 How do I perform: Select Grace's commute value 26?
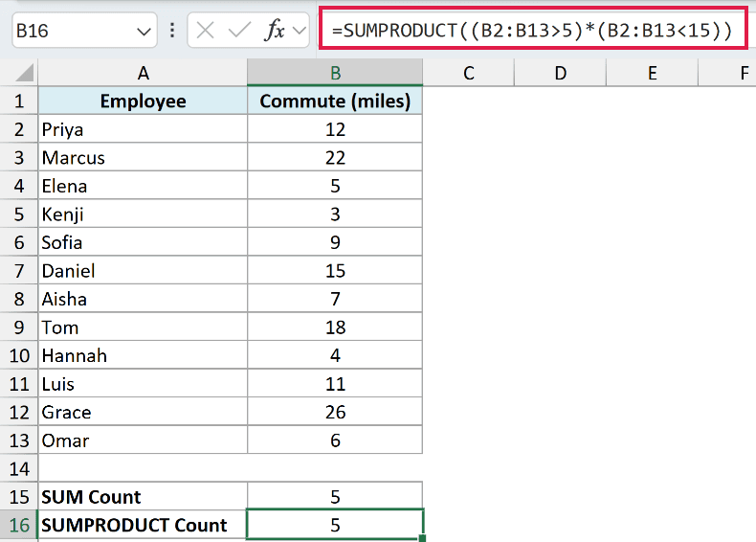click(335, 412)
